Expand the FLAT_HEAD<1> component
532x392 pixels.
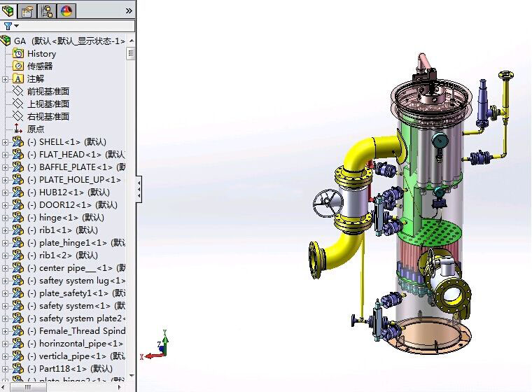coord(5,155)
